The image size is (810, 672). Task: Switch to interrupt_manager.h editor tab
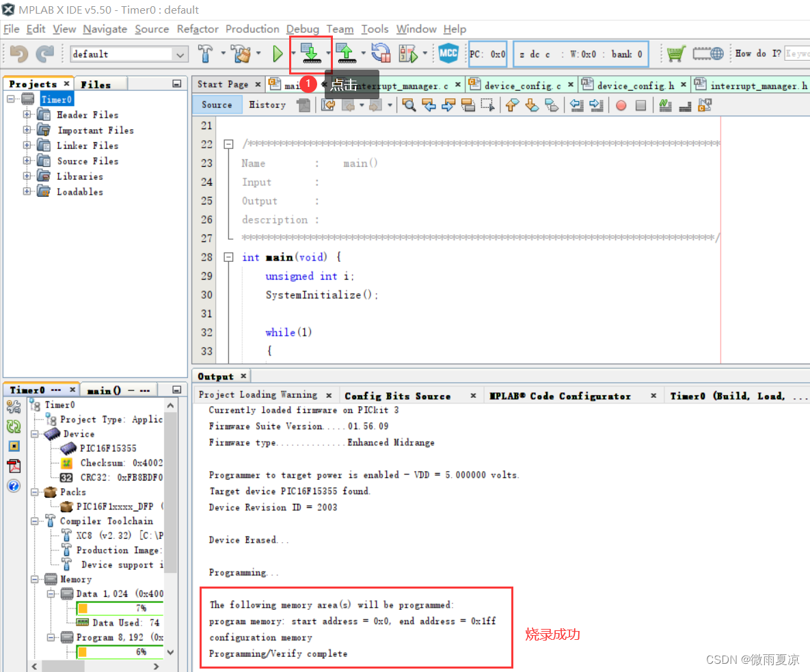click(752, 85)
